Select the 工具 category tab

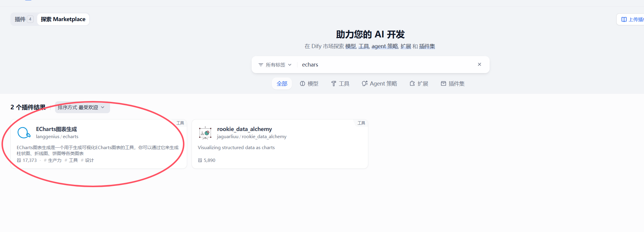[x=340, y=84]
